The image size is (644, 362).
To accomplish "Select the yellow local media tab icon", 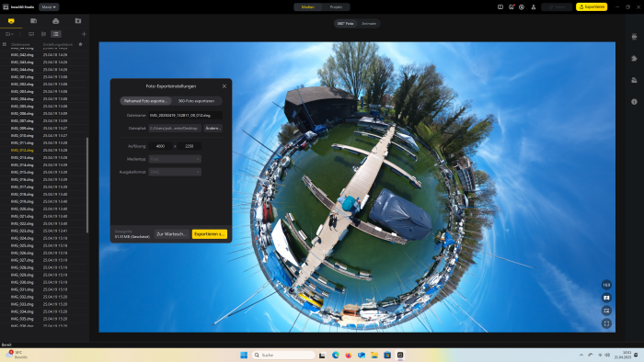I will [11, 21].
